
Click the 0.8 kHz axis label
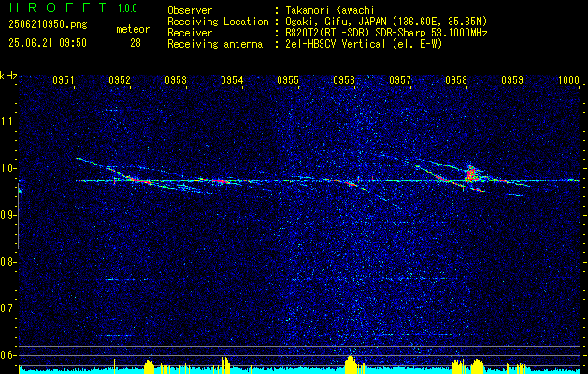tap(7, 262)
